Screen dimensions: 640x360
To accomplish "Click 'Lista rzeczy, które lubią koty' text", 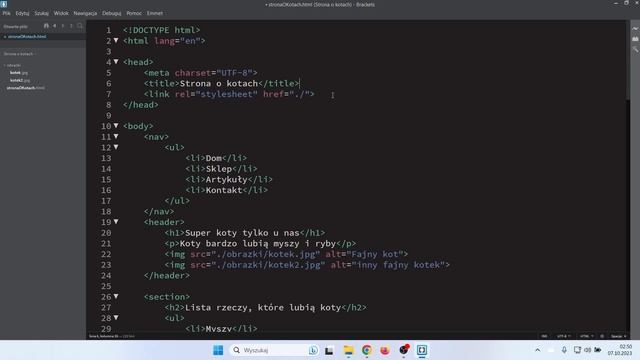I will coord(263,307).
